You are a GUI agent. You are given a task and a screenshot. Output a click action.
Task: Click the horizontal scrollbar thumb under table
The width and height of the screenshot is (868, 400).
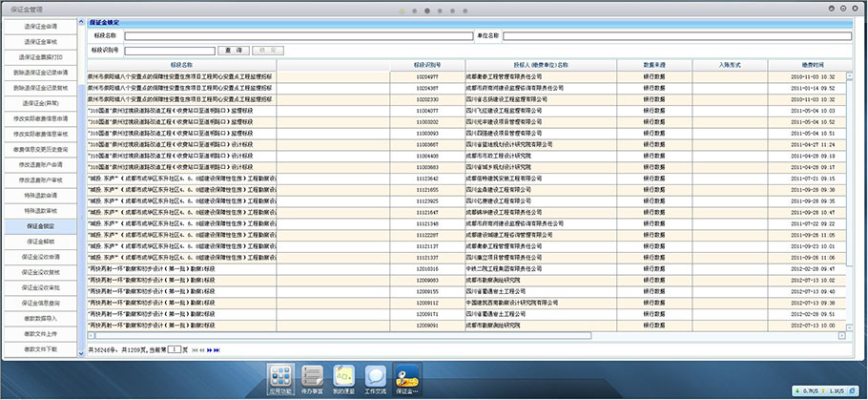tap(343, 336)
